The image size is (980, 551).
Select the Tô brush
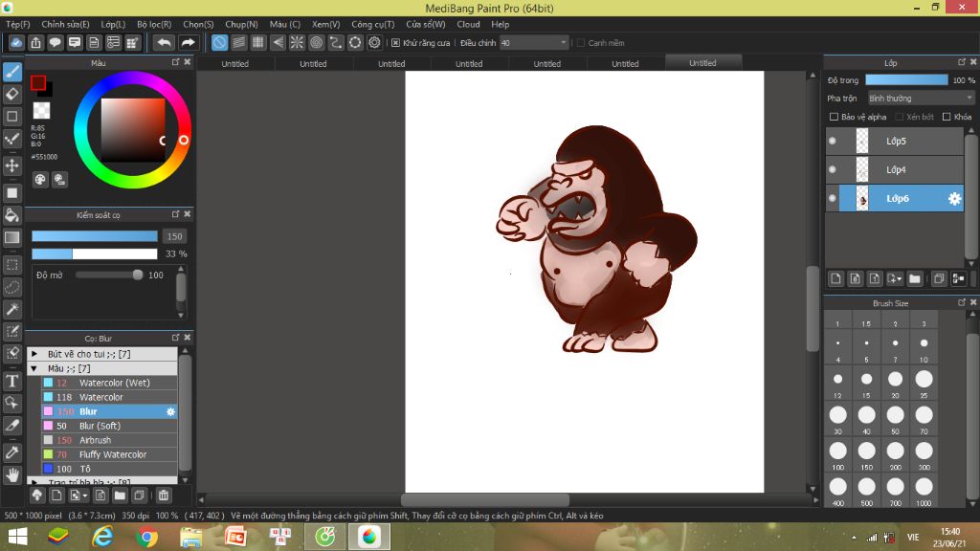tap(109, 469)
